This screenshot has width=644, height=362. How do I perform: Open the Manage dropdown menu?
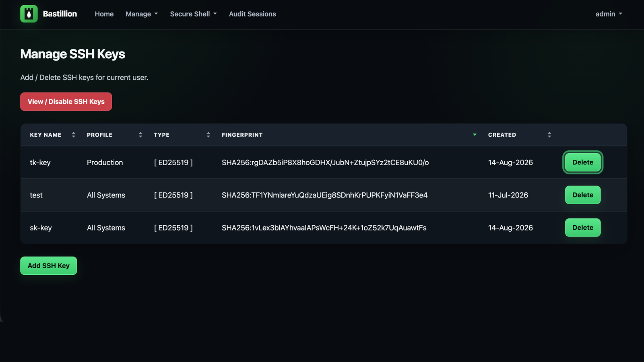click(x=142, y=14)
